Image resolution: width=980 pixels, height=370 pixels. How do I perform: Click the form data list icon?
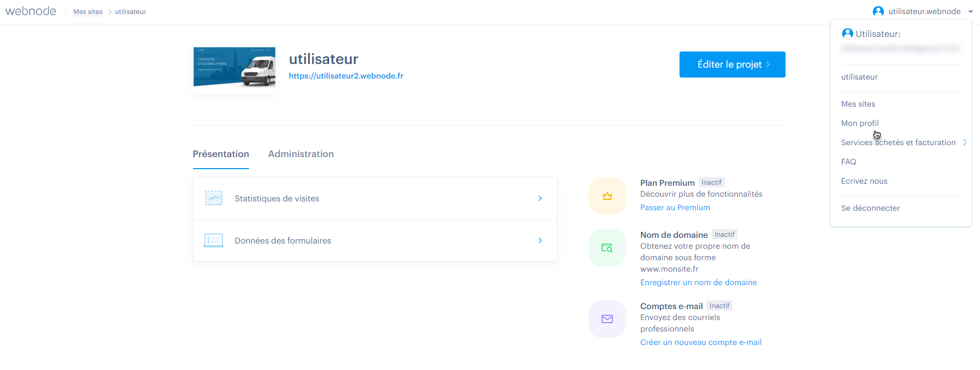pos(214,240)
